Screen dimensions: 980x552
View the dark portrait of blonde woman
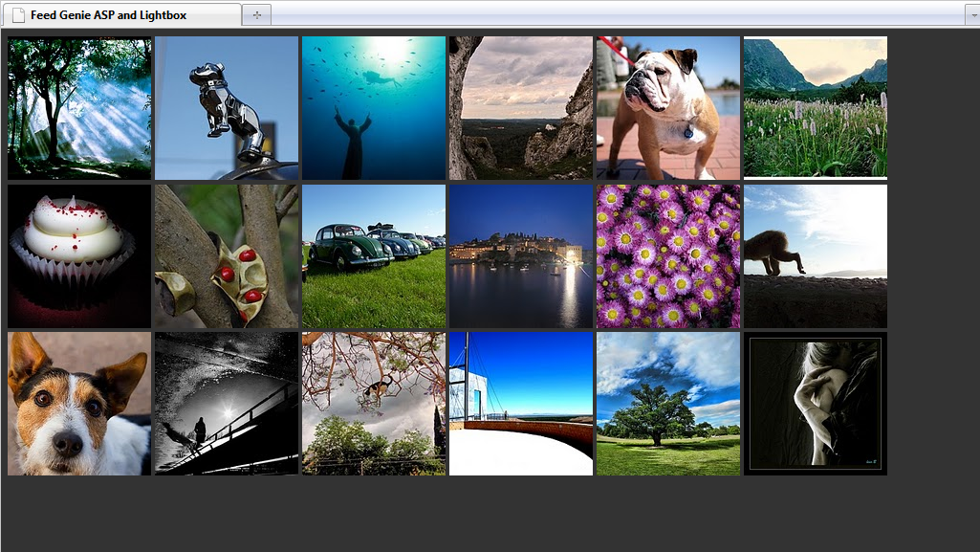[x=815, y=403]
